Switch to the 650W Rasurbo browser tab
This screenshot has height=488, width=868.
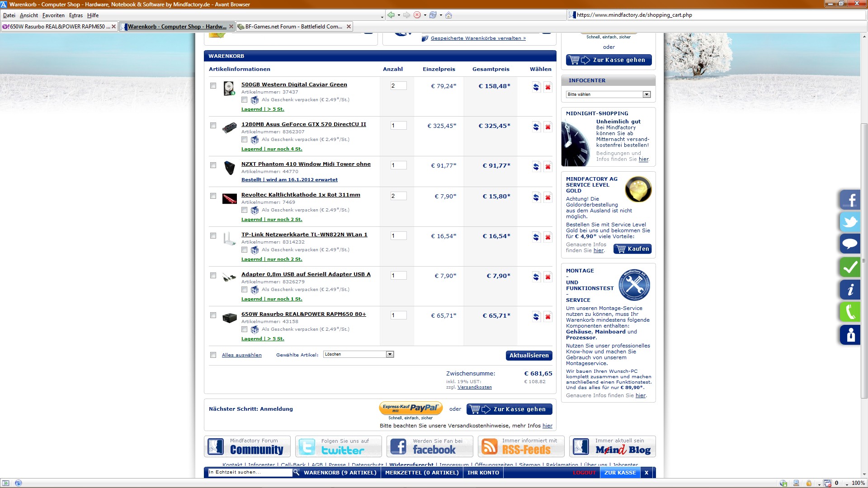(59, 27)
